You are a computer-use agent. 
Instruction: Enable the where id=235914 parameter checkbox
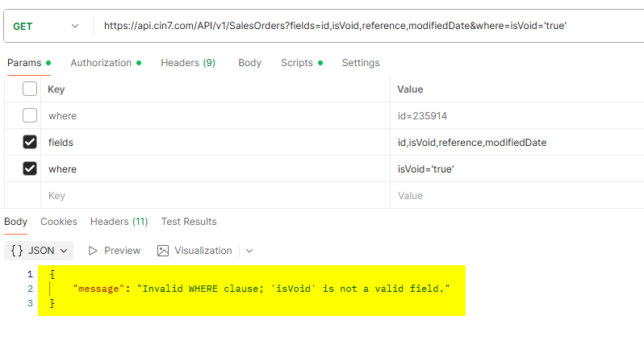(30, 115)
